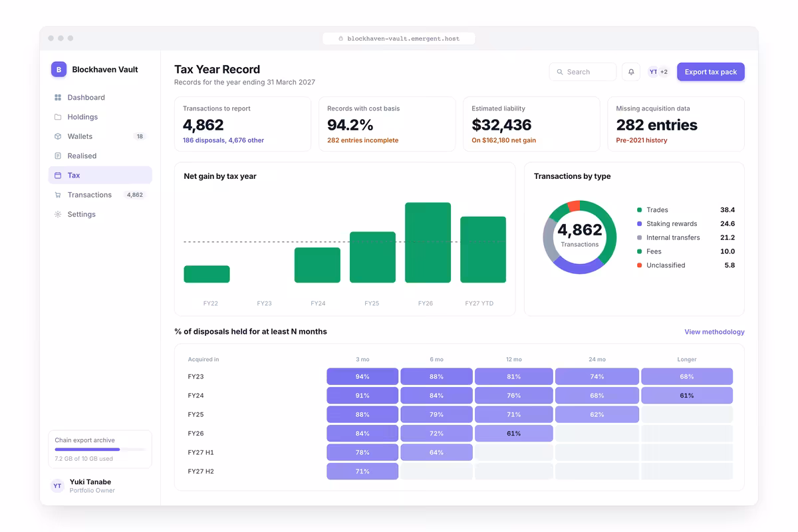The image size is (798, 532).
Task: Click the FY26 row label in table
Action: point(196,434)
